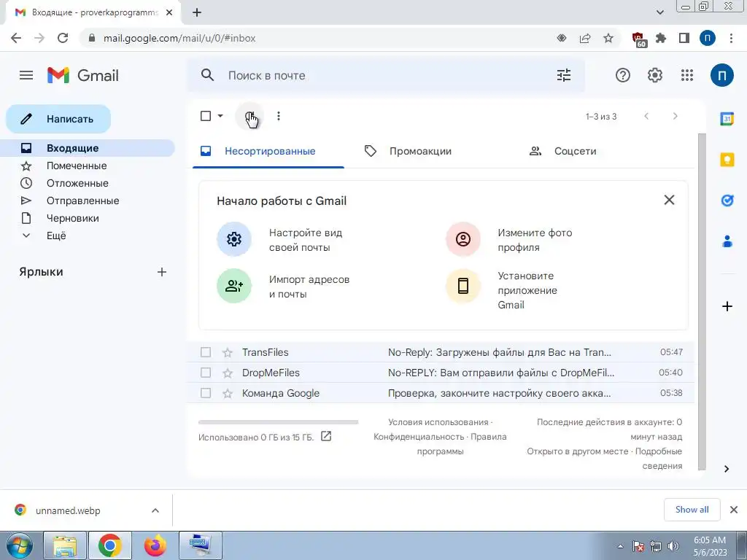Switch to the Несортированные tab
The width and height of the screenshot is (747, 560).
[268, 152]
